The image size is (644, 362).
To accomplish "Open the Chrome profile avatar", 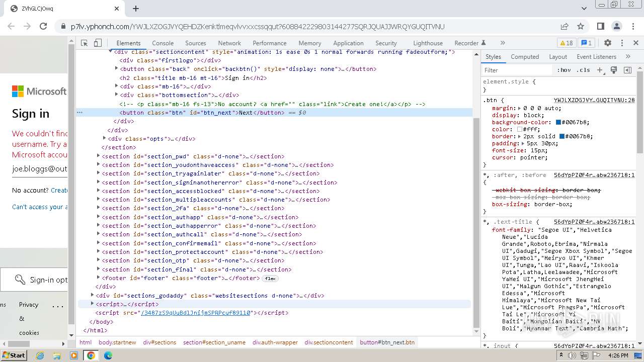I will 617,27.
